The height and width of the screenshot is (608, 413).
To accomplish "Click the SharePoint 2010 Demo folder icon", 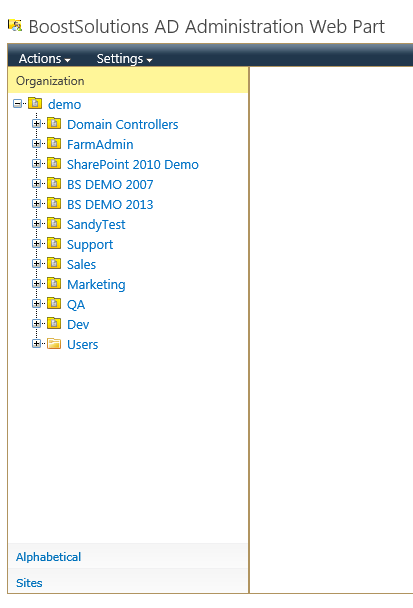I will 54,163.
